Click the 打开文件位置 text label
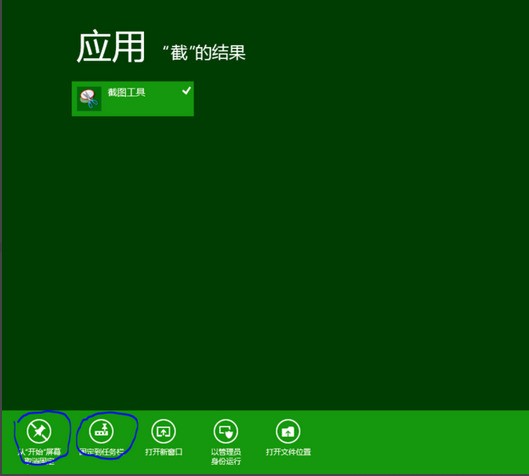The height and width of the screenshot is (476, 529). [x=288, y=452]
